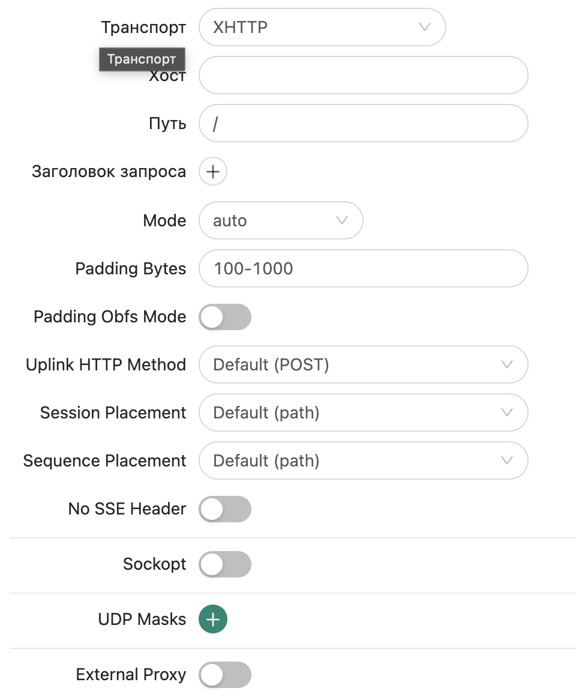This screenshot has height=700, width=588.
Task: Enable the Sockopt toggle
Action: pos(225,564)
